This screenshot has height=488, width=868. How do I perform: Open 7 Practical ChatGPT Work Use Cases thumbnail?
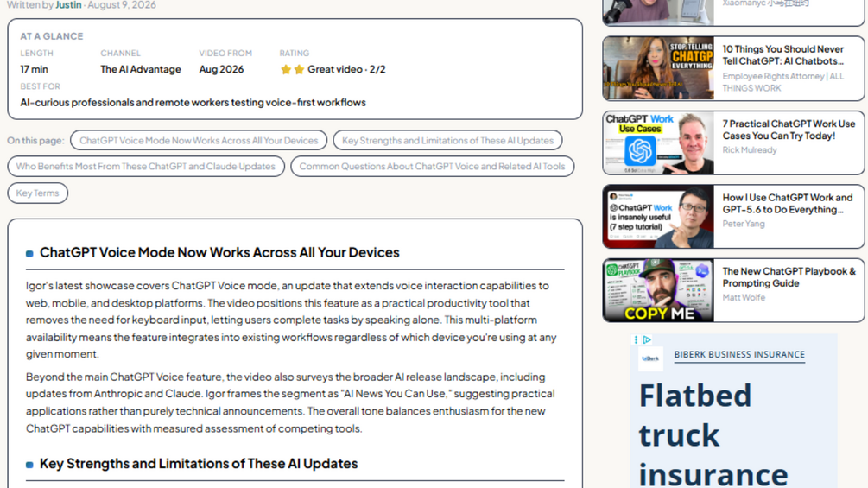[659, 143]
